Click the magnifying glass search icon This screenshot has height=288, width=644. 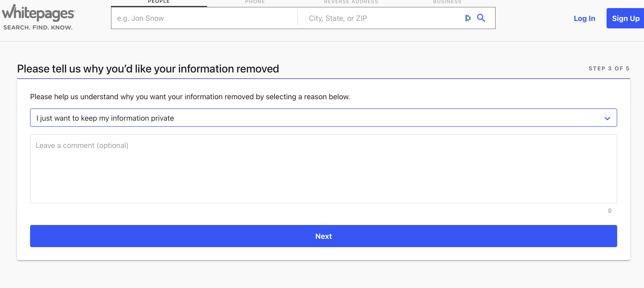tap(481, 18)
